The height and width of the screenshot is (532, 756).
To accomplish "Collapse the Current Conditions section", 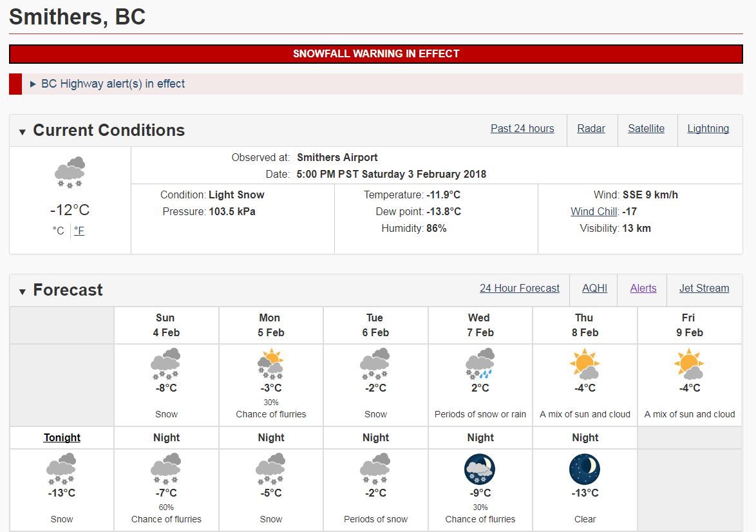I will (x=22, y=131).
